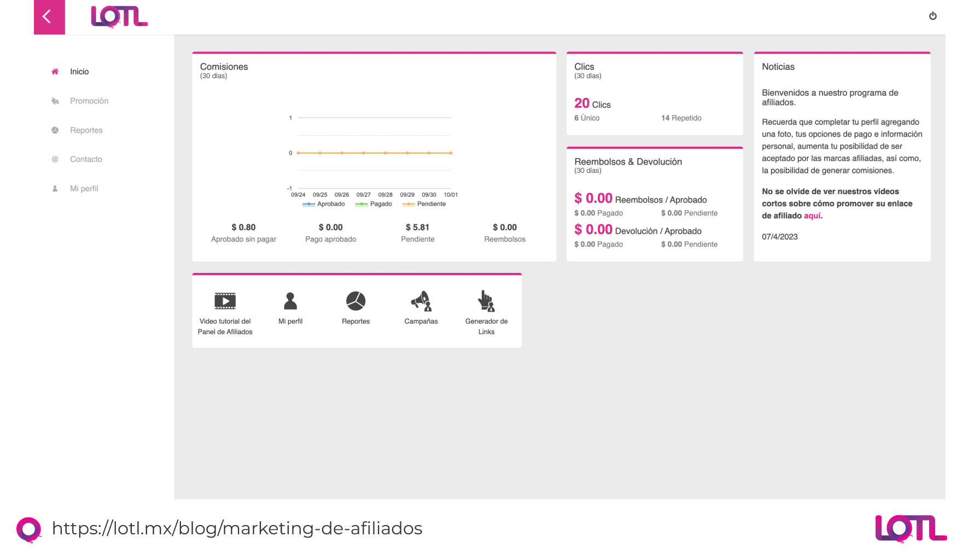This screenshot has height=560, width=980.
Task: Launch the Generador de Links icon
Action: click(486, 301)
